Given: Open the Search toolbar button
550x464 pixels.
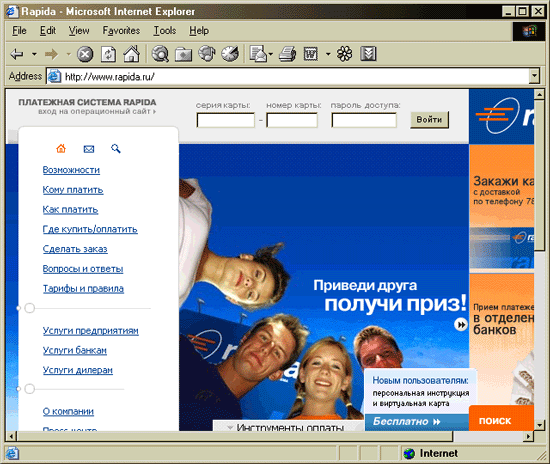Looking at the screenshot, I should (x=160, y=54).
